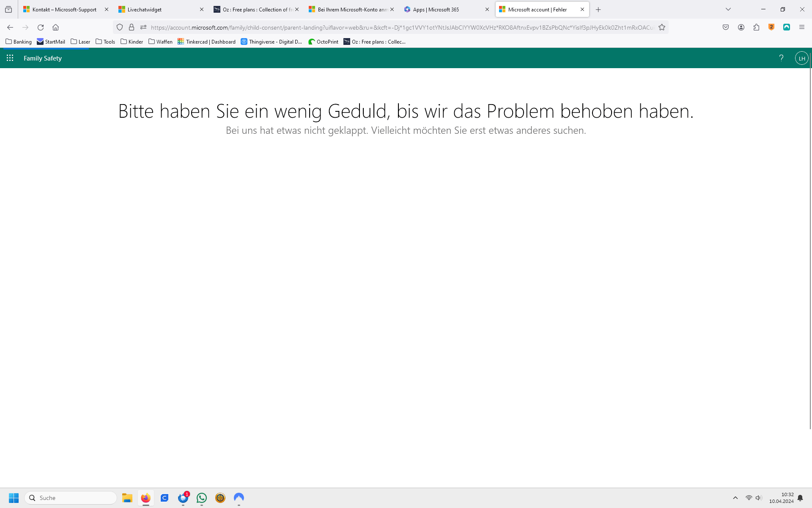
Task: Switch to Kontakt – Microsoft-Support tab
Action: pyautogui.click(x=64, y=9)
